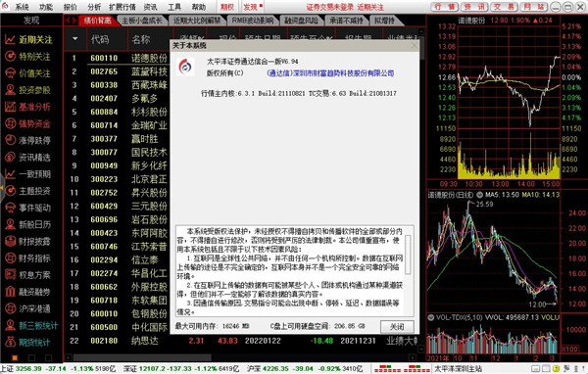
Task: Switch to the 近期大比例解禁 tab
Action: pyautogui.click(x=197, y=21)
